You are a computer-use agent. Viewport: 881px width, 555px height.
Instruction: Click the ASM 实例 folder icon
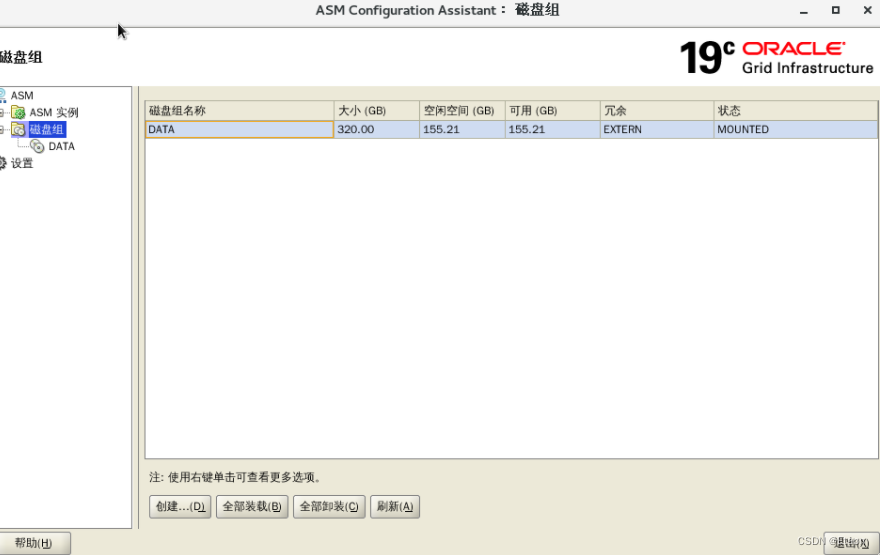(18, 112)
